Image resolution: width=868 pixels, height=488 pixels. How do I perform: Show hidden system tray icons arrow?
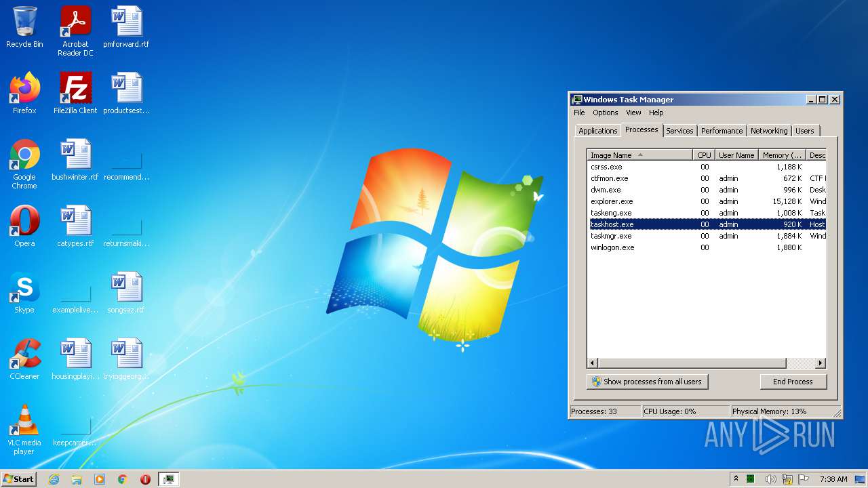click(736, 479)
